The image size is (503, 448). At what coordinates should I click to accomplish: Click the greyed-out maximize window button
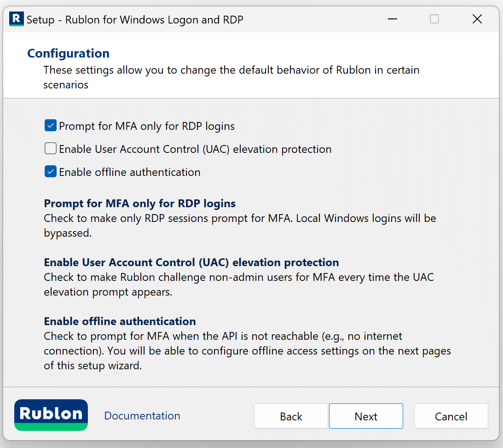[x=434, y=19]
